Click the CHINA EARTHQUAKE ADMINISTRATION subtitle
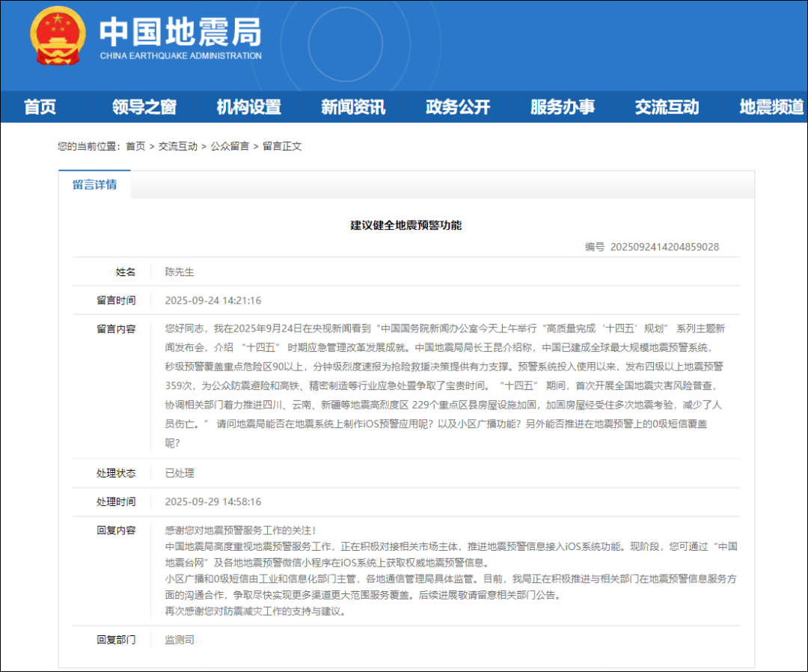This screenshot has height=672, width=808. (180, 55)
